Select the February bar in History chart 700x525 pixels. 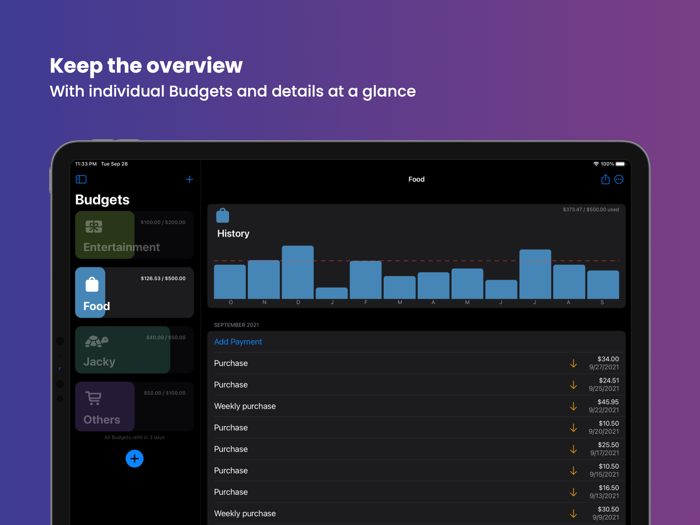366,280
